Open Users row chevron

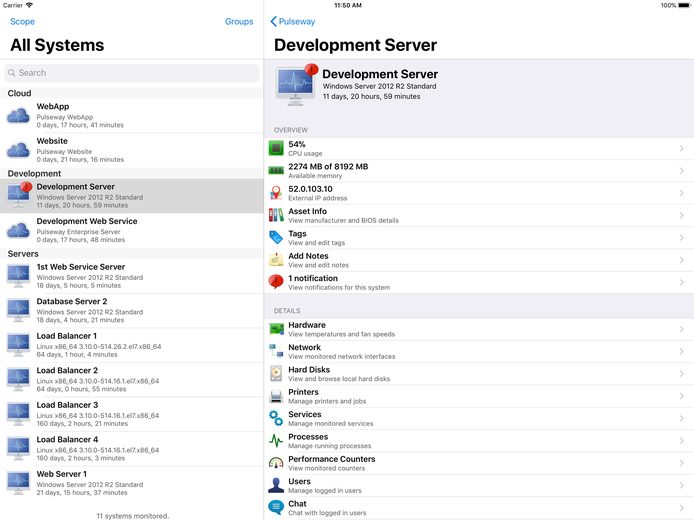coord(682,485)
